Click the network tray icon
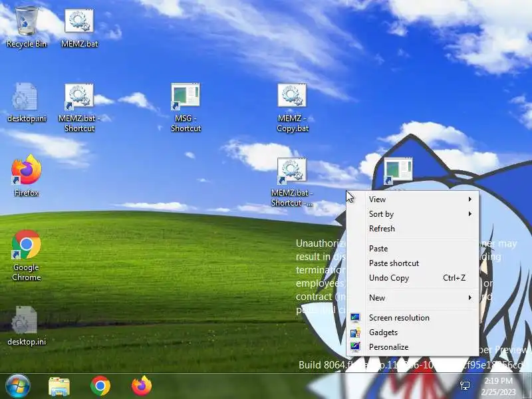 pyautogui.click(x=465, y=386)
